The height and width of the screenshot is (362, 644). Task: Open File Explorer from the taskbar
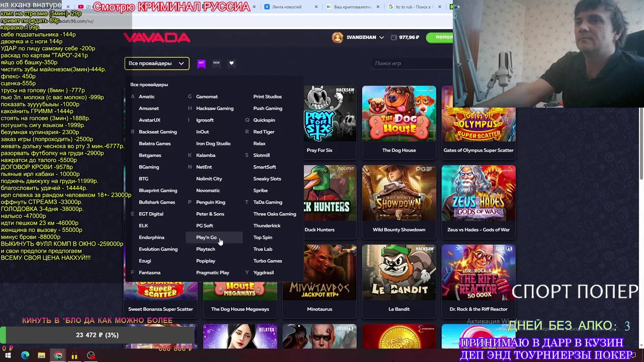click(41, 355)
